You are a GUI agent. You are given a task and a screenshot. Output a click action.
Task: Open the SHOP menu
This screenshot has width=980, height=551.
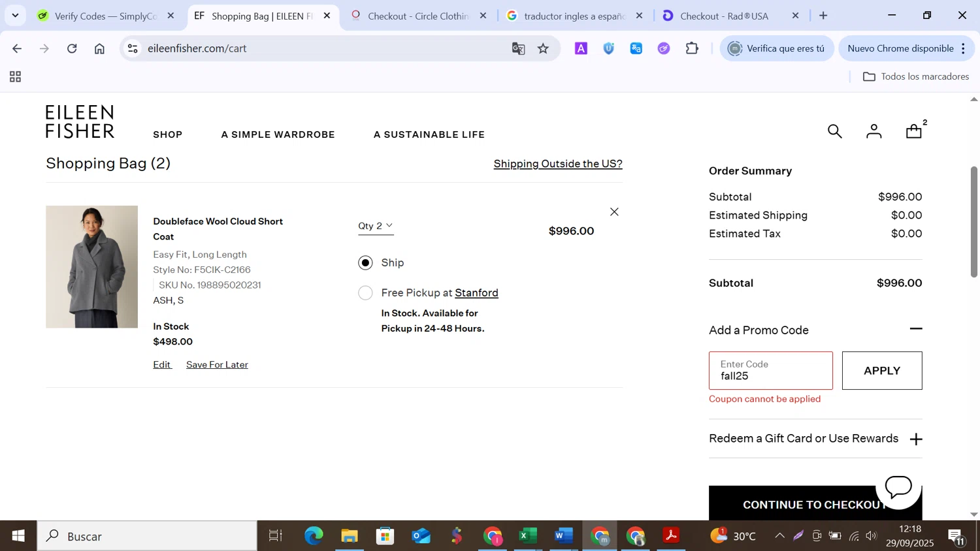tap(168, 134)
